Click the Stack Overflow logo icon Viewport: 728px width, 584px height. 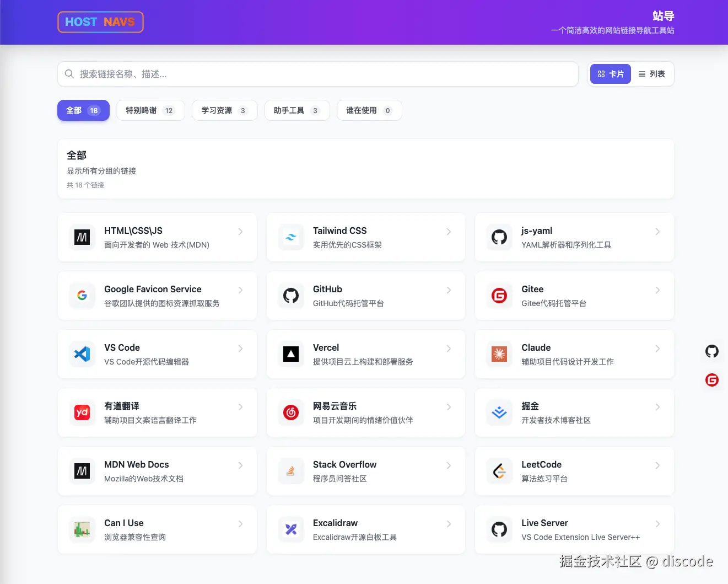tap(291, 471)
